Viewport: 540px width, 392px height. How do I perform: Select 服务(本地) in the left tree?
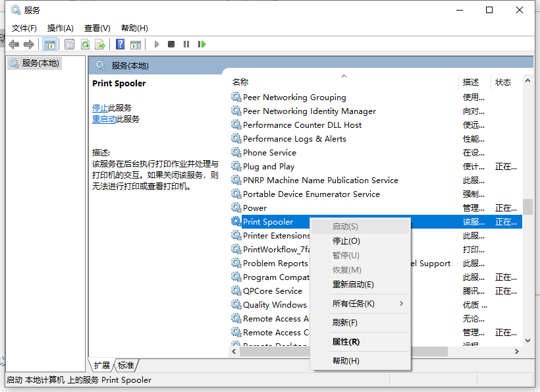34,63
